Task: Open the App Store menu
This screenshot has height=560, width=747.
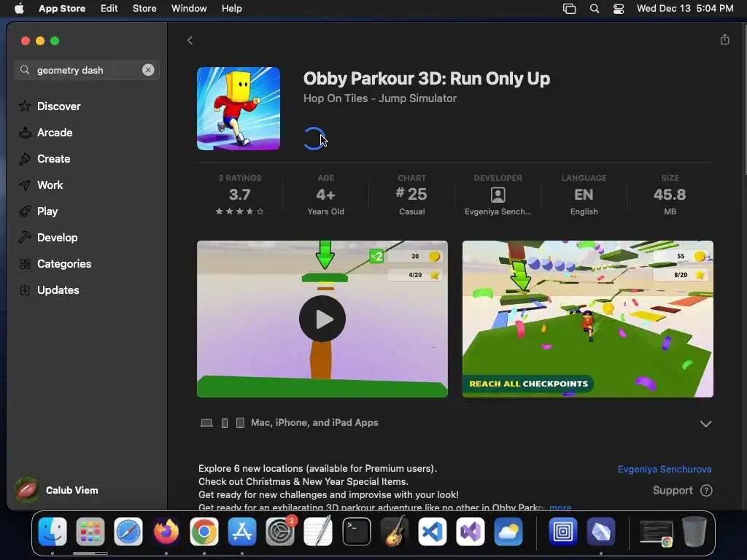Action: [x=62, y=9]
